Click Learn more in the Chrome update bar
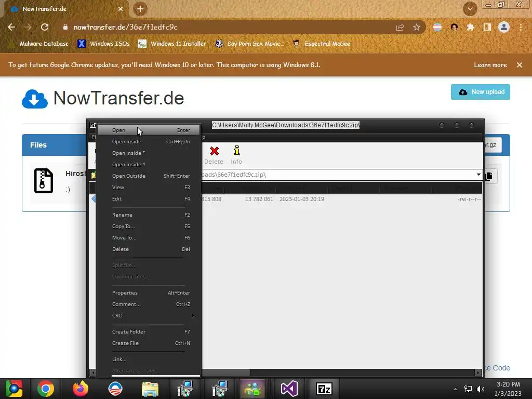532x399 pixels. 490,65
